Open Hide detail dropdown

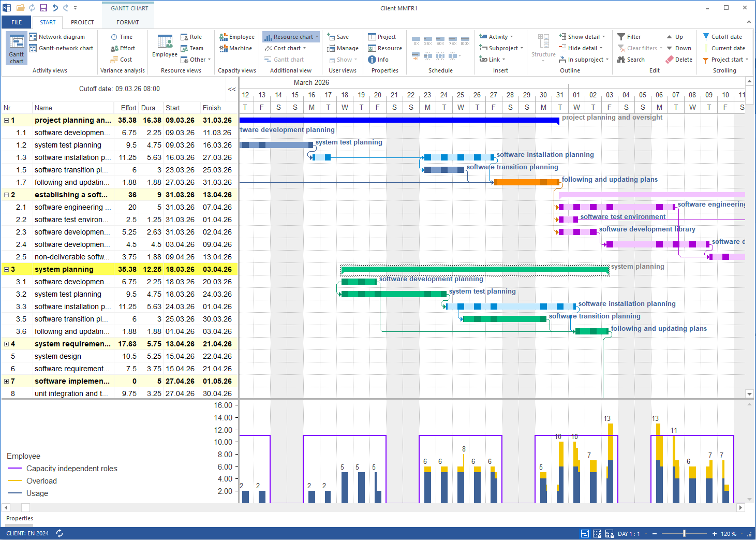coord(580,48)
